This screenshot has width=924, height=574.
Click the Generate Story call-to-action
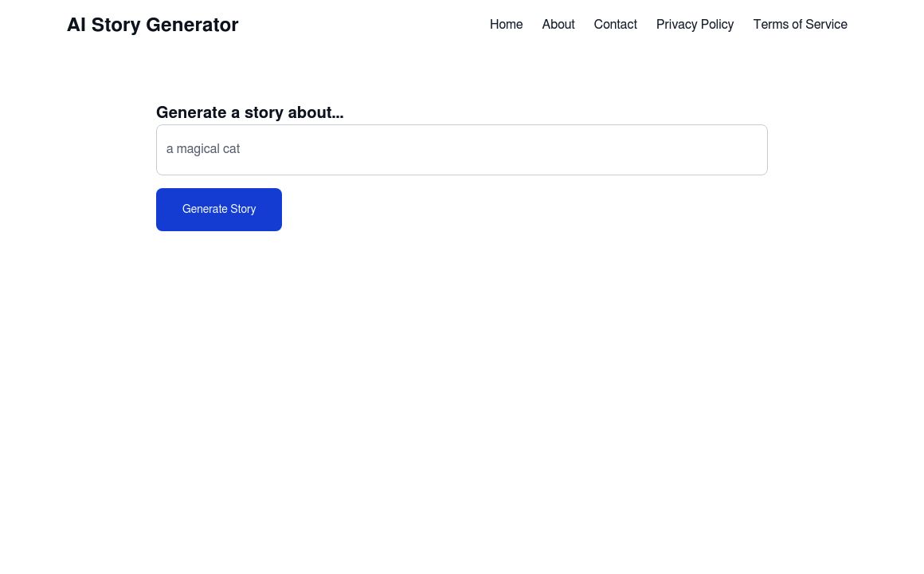tap(218, 209)
